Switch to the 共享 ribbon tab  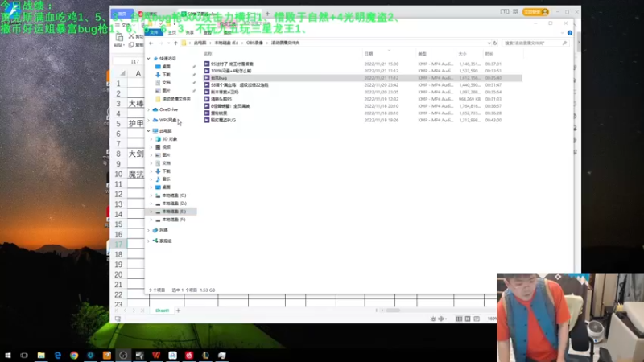tap(190, 32)
